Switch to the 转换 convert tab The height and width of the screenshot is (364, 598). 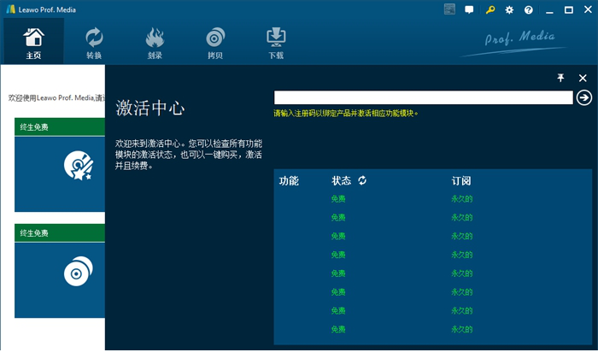click(94, 41)
